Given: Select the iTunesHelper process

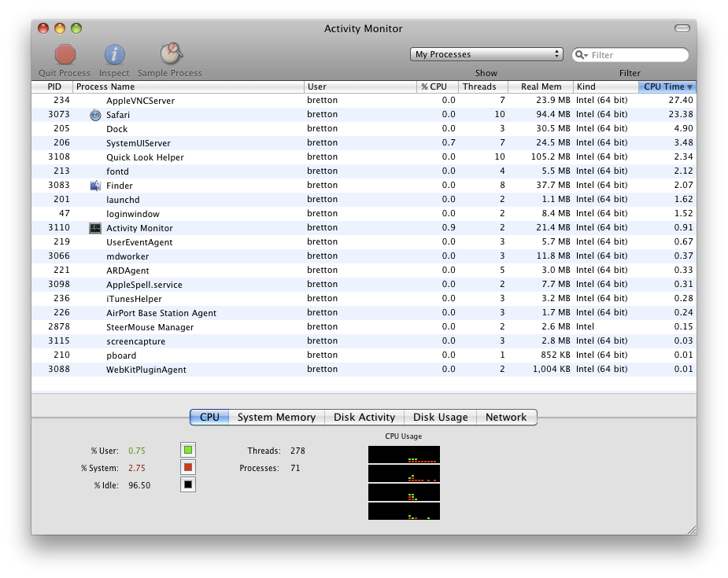Looking at the screenshot, I should [x=364, y=299].
